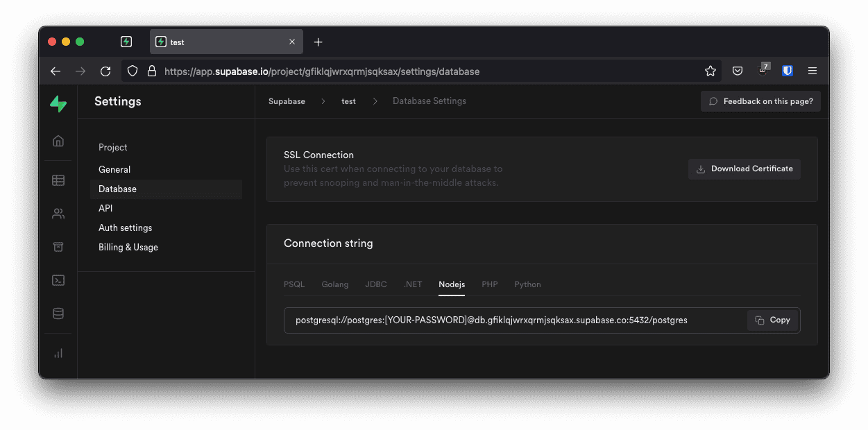The width and height of the screenshot is (868, 430).
Task: Open the Reports bar chart icon
Action: pyautogui.click(x=58, y=353)
